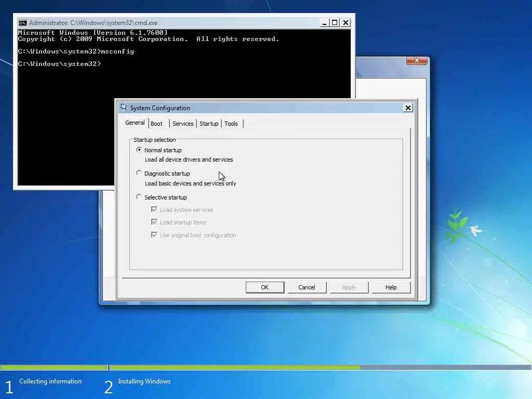Click the System Configuration title bar icon
The height and width of the screenshot is (399, 532).
[124, 108]
